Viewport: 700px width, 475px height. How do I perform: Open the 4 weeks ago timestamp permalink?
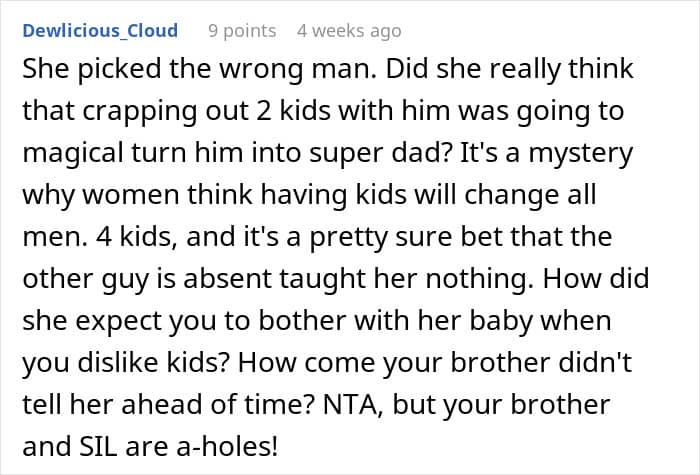(x=349, y=31)
